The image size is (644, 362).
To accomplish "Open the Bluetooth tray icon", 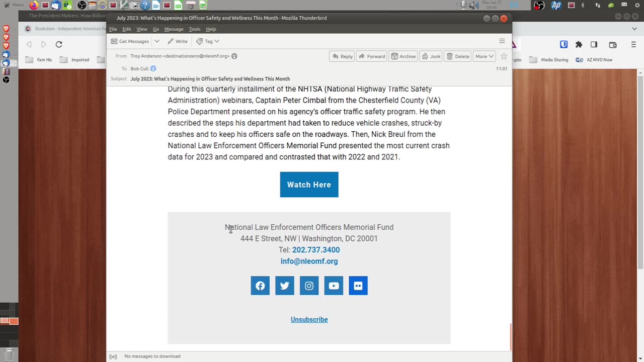I will click(583, 6).
